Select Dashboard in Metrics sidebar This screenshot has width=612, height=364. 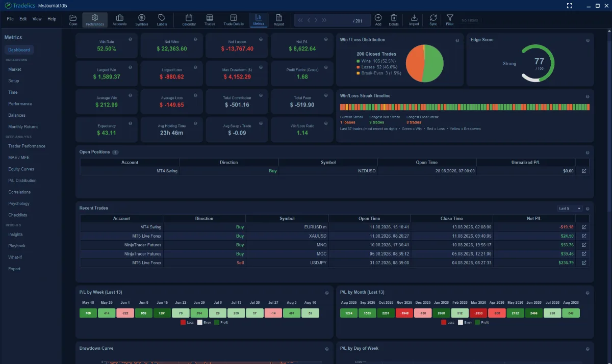tap(19, 50)
